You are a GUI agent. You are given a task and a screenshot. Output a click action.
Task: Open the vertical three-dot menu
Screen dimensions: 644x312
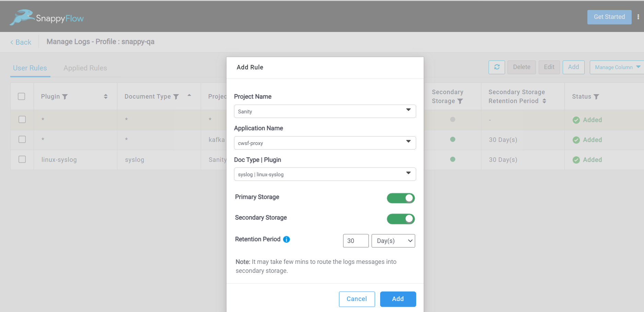point(638,17)
